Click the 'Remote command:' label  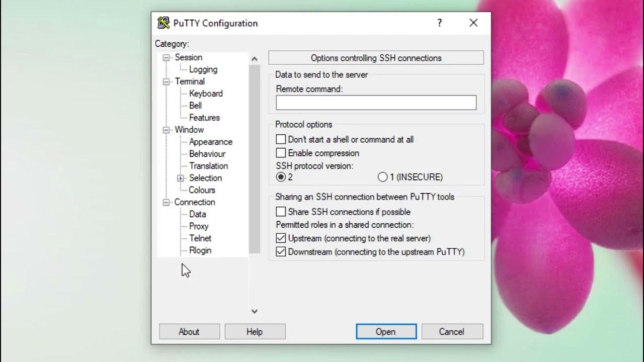[309, 89]
